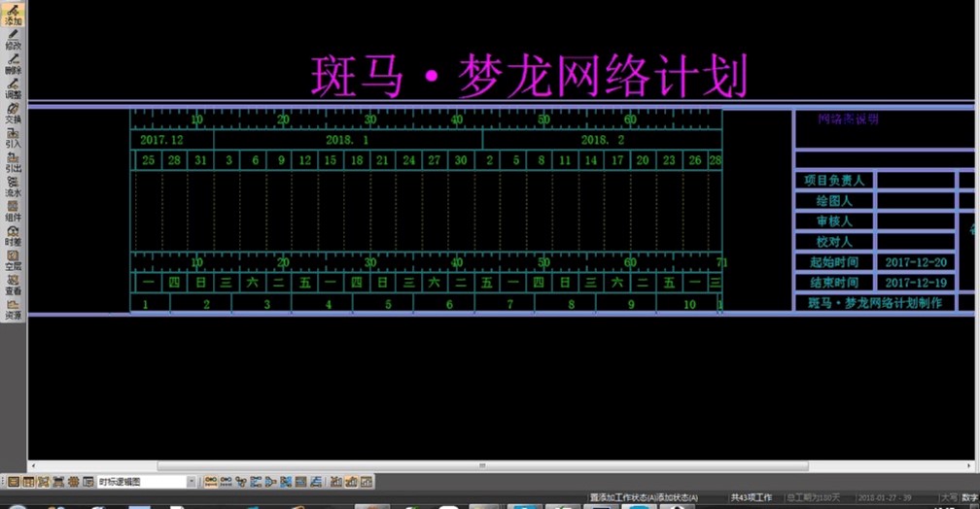Click the empty field beside 绘图人
The width and height of the screenshot is (980, 509).
916,201
